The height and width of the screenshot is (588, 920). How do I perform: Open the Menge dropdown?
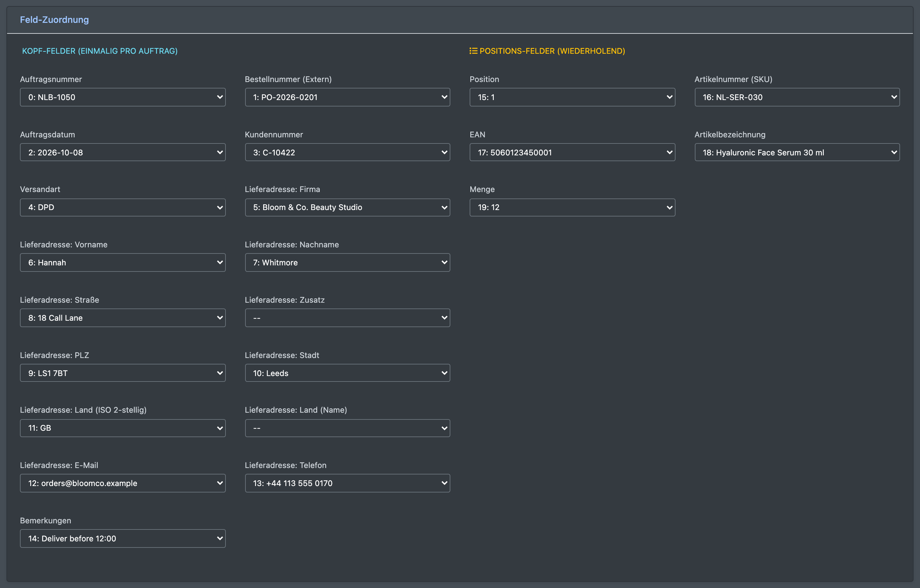coord(572,207)
